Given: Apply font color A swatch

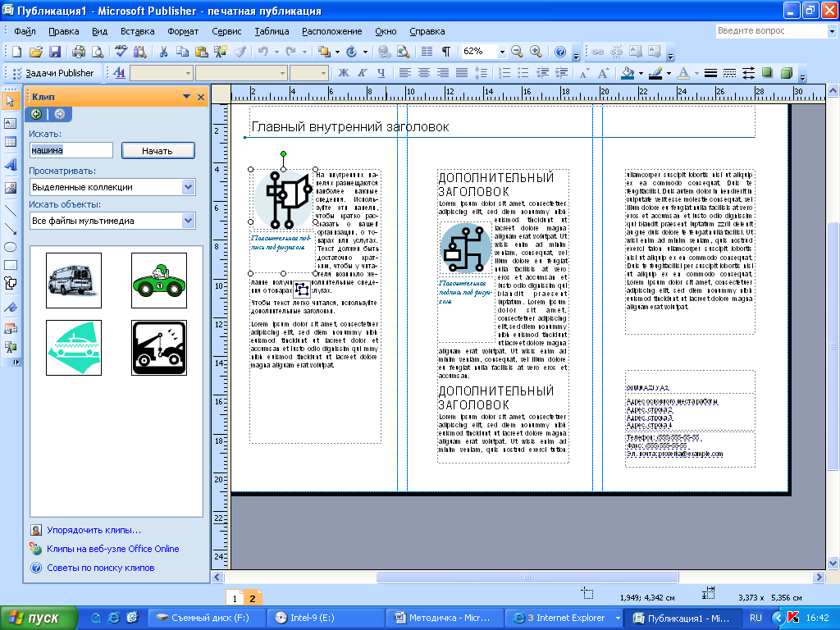Looking at the screenshot, I should pos(683,73).
